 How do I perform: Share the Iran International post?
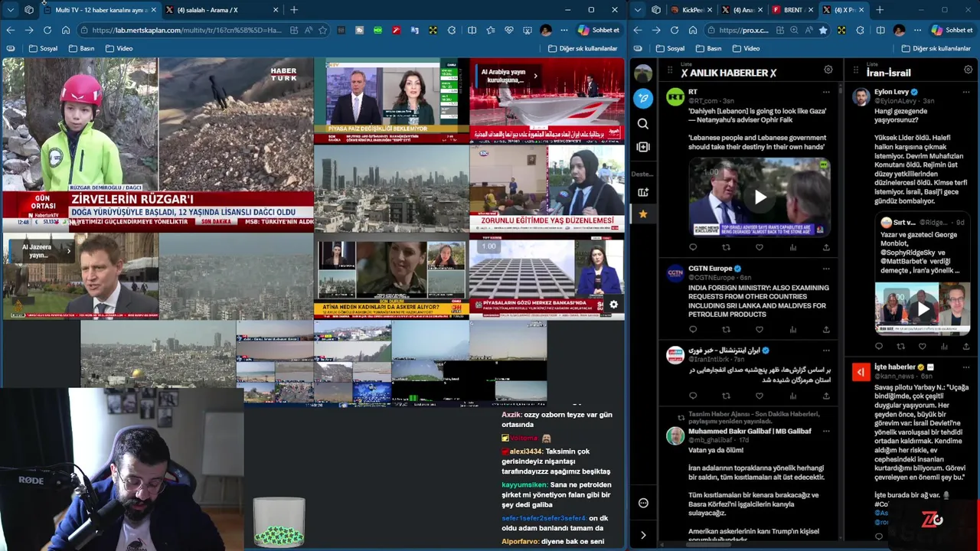pos(826,396)
